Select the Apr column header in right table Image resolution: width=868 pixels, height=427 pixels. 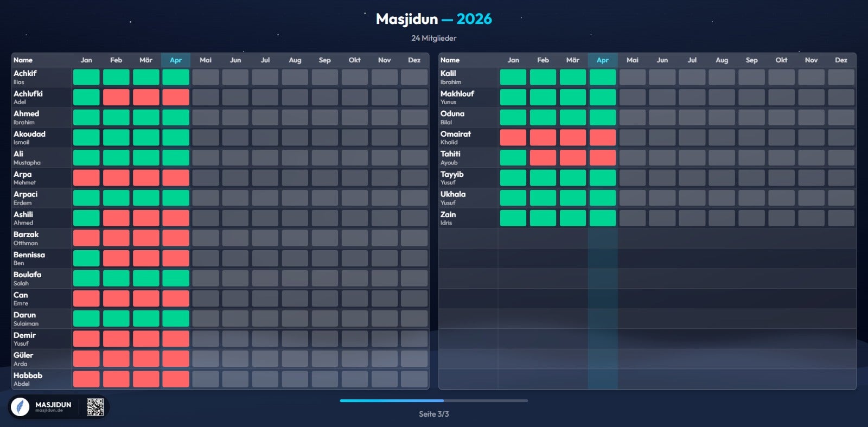602,60
